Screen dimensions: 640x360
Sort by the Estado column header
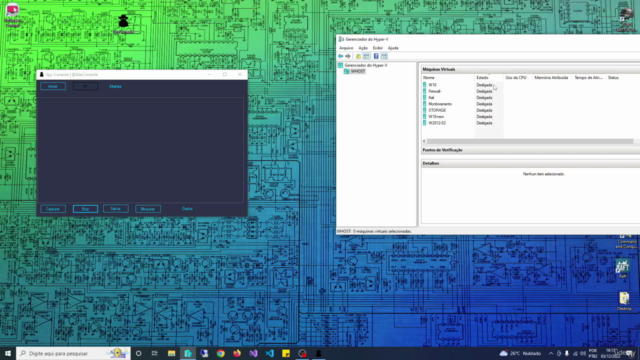tap(489, 78)
